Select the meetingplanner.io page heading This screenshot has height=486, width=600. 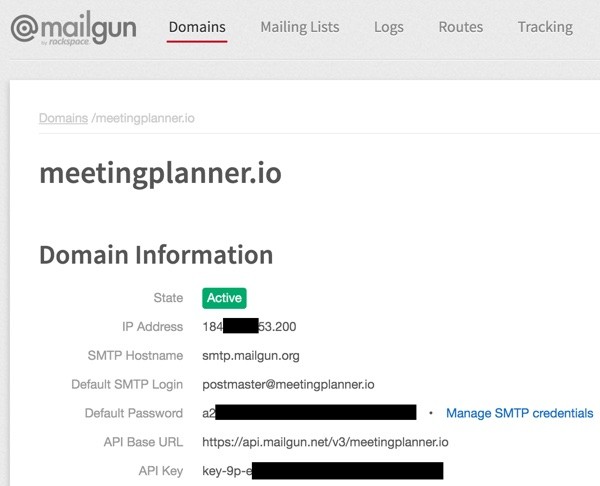click(x=161, y=174)
